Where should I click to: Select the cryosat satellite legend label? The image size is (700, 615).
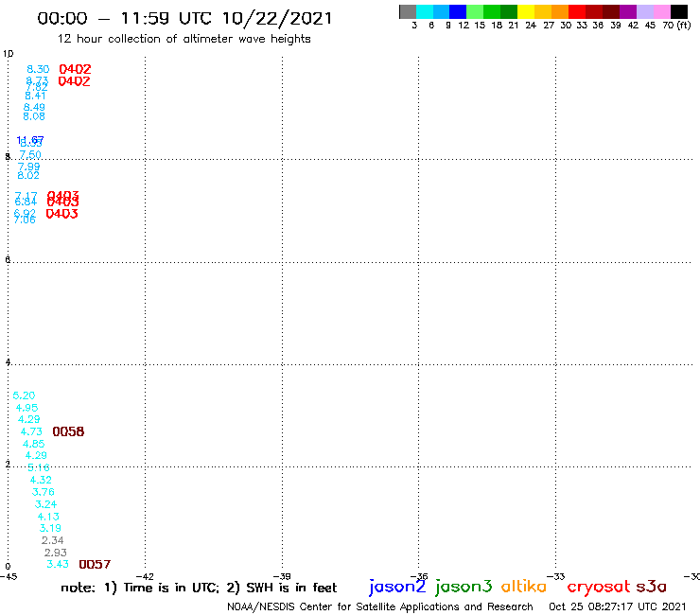[x=599, y=588]
